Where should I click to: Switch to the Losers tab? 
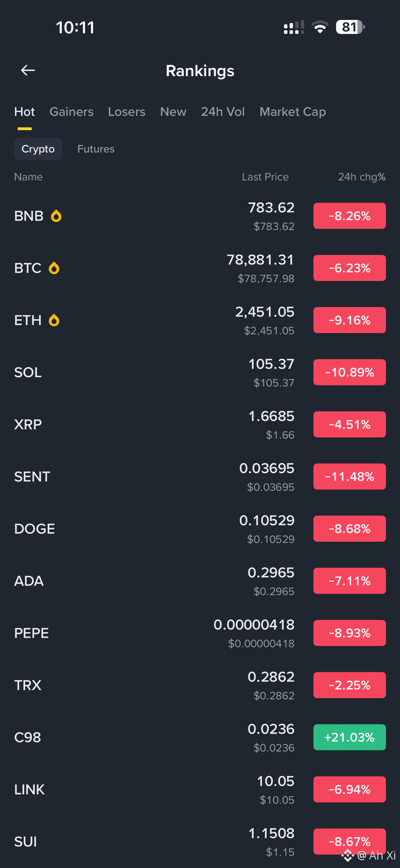[127, 112]
